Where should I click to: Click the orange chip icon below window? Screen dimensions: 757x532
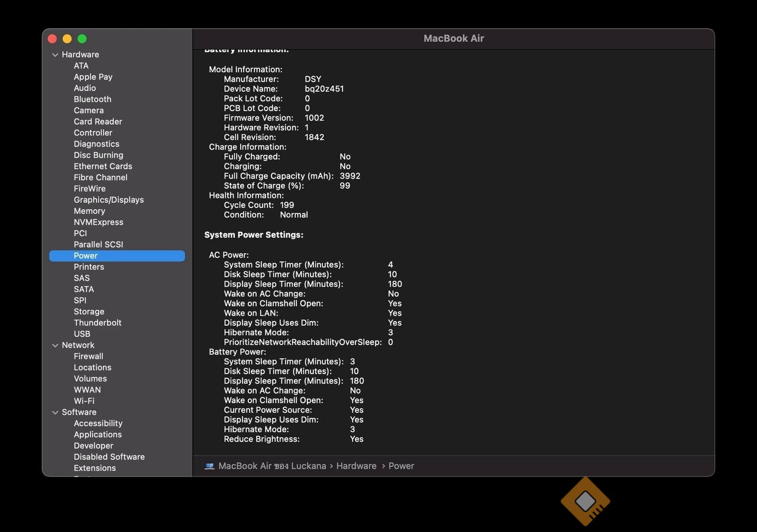click(x=585, y=501)
